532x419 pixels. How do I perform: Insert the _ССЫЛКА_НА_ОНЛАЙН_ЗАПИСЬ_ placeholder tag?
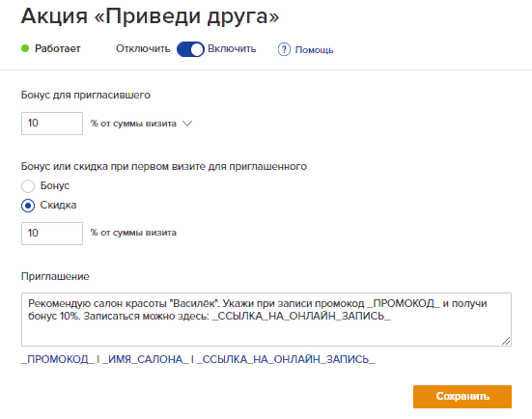pyautogui.click(x=286, y=359)
